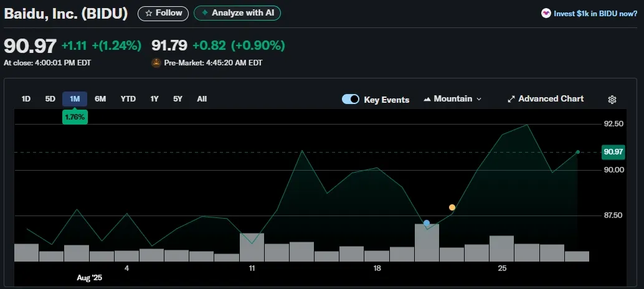Click the pre-market icon beside the Pre-Market time

[156, 63]
